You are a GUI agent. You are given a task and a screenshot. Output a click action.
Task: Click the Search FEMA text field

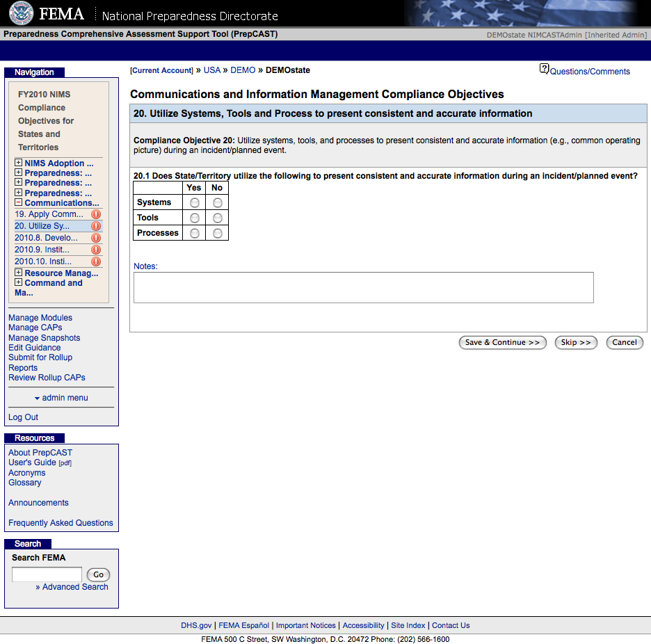pos(47,574)
